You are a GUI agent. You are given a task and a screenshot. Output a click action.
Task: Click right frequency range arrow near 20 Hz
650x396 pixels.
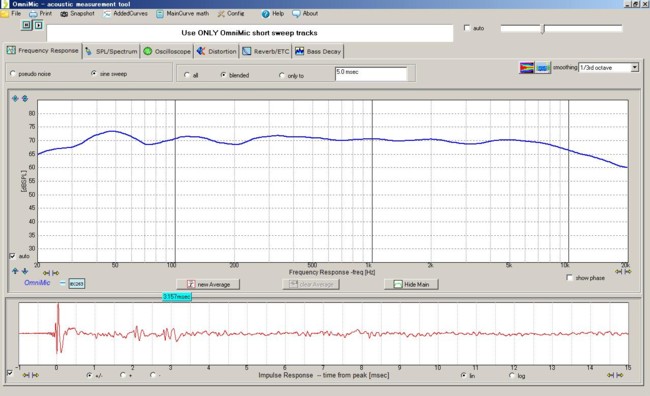click(x=56, y=273)
